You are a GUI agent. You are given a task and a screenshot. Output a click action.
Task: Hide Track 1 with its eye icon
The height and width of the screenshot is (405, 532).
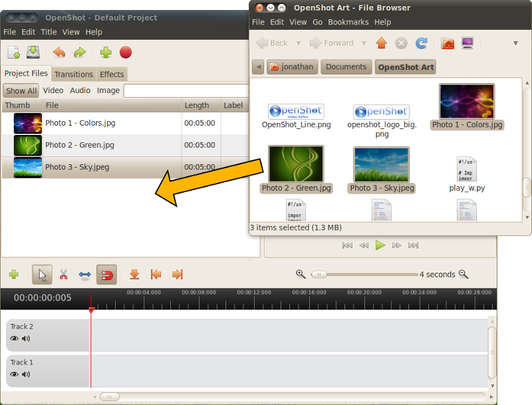[x=14, y=374]
